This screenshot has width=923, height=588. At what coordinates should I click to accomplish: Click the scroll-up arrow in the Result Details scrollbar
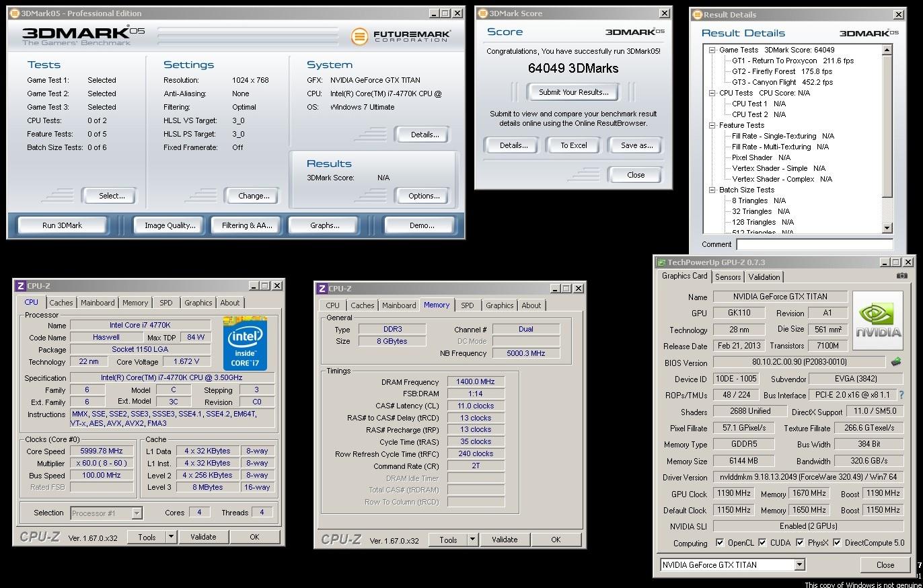(x=887, y=50)
